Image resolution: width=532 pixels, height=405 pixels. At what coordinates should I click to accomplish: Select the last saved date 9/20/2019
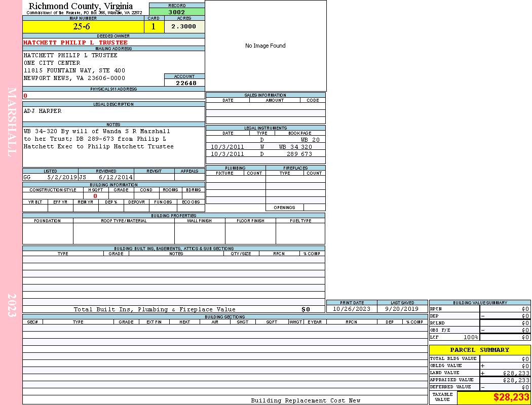[402, 309]
